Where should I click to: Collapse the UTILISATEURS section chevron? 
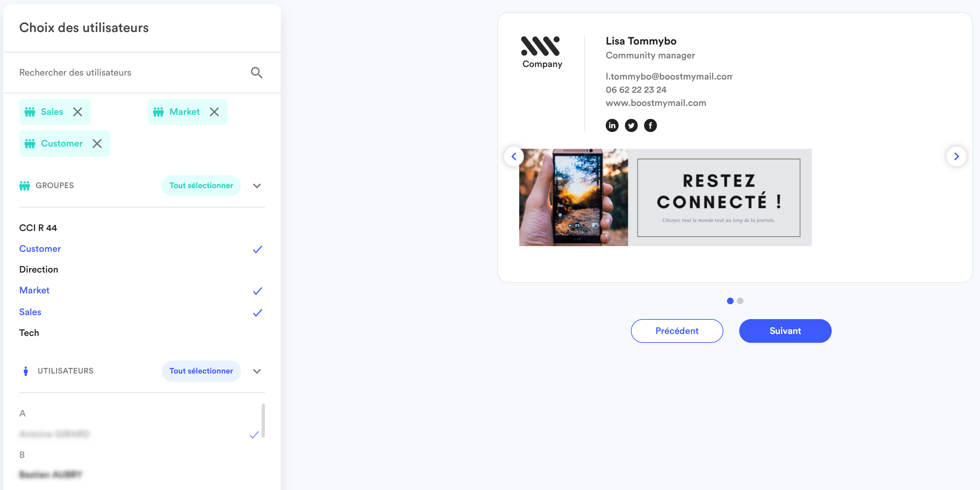pos(257,371)
